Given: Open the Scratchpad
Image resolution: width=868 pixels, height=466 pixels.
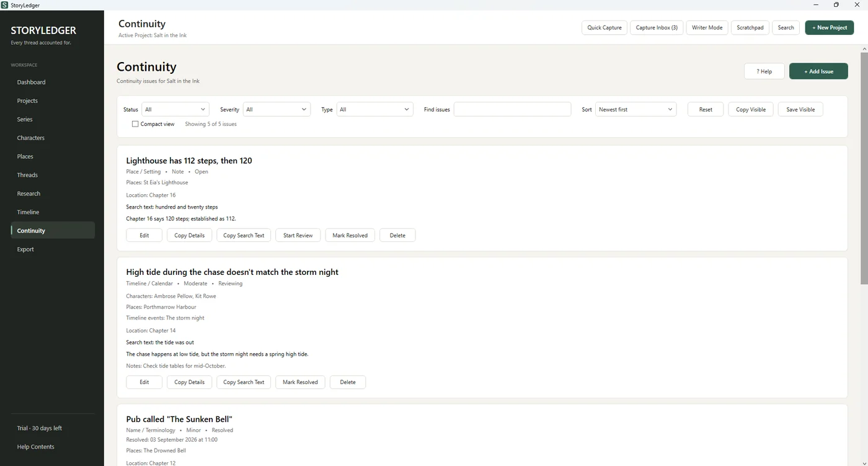Looking at the screenshot, I should pos(750,27).
